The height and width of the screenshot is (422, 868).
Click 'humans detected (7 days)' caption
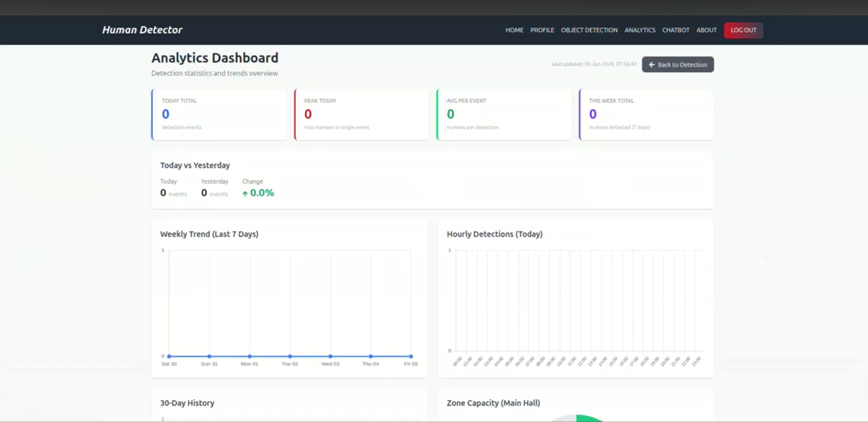coord(619,127)
